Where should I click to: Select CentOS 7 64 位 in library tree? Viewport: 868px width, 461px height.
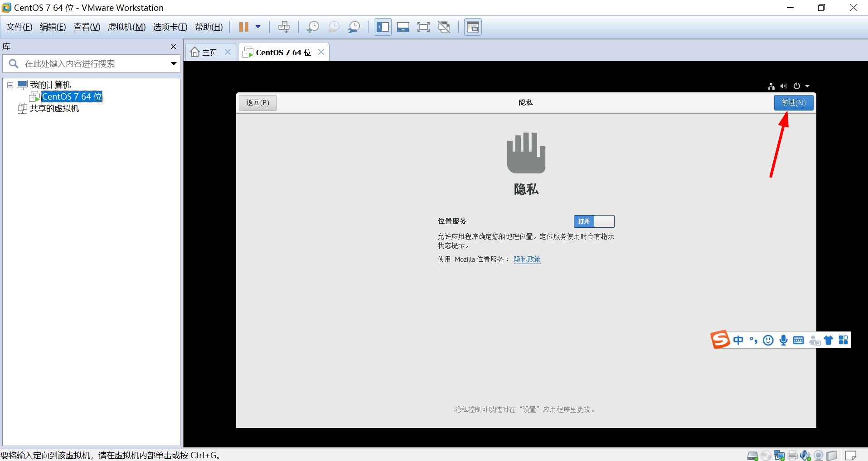tap(72, 96)
